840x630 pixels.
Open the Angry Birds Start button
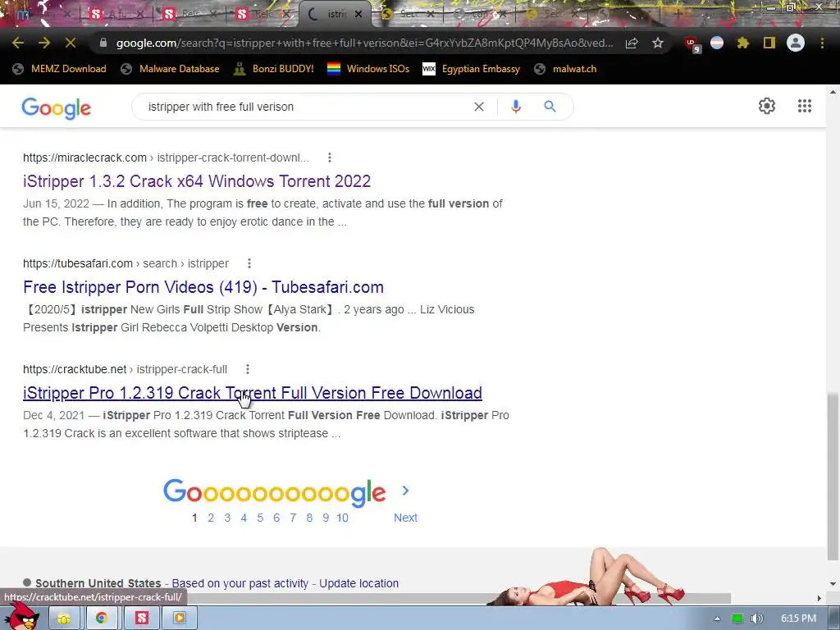(21, 616)
